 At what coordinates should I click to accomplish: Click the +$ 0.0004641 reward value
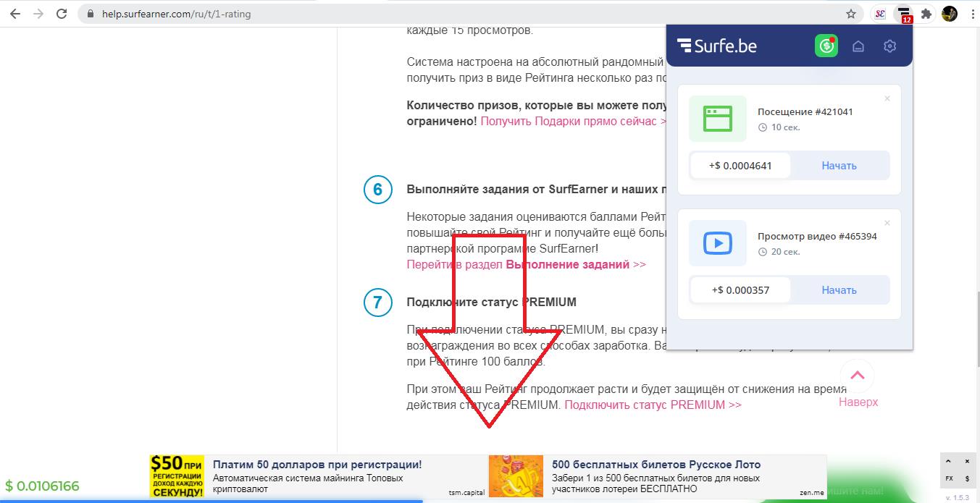(740, 166)
